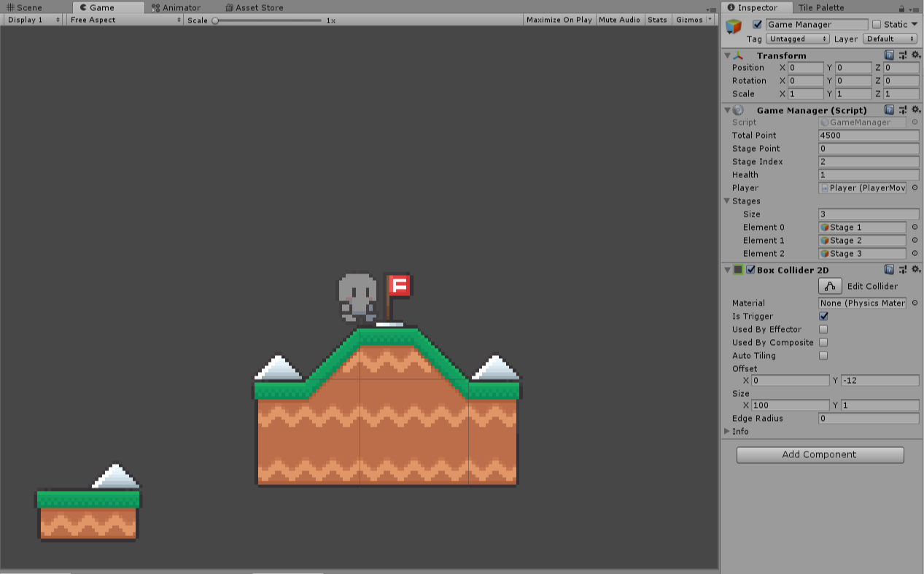The height and width of the screenshot is (574, 924).
Task: Click the Inspector lock icon
Action: tap(902, 9)
